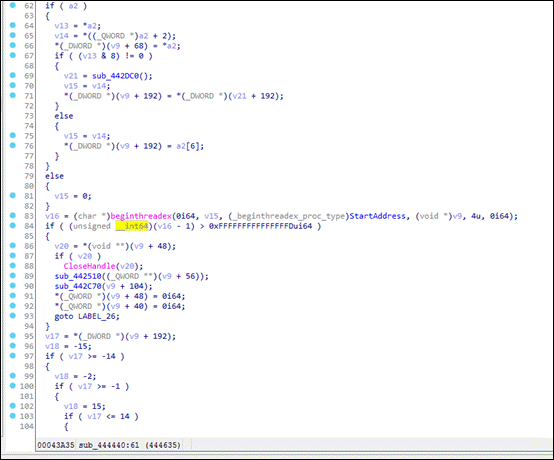Select beginthreadex function name
Screen dimensions: 554x460
pos(141,216)
